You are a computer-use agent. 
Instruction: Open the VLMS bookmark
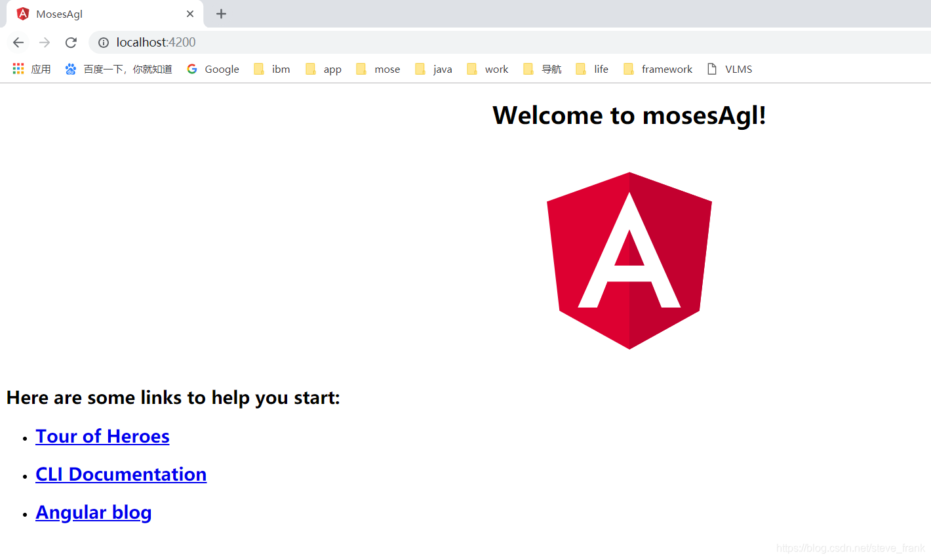[729, 69]
